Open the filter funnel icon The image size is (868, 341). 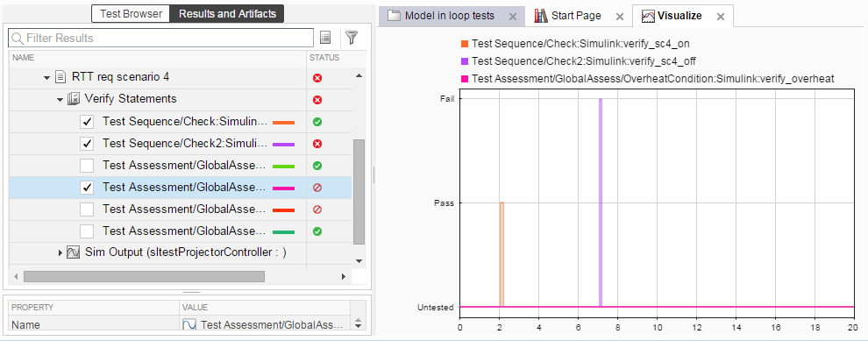pyautogui.click(x=352, y=37)
